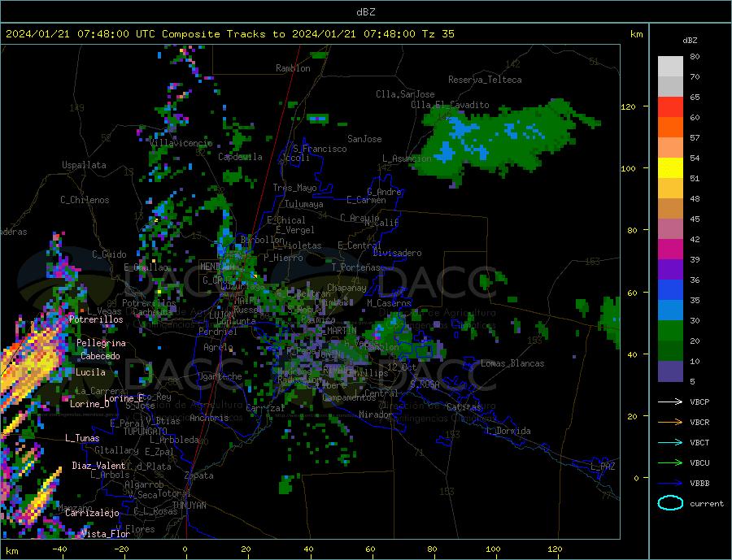Select the brown 45-48 dBZ swatch
This screenshot has height=560, width=732.
coord(670,209)
